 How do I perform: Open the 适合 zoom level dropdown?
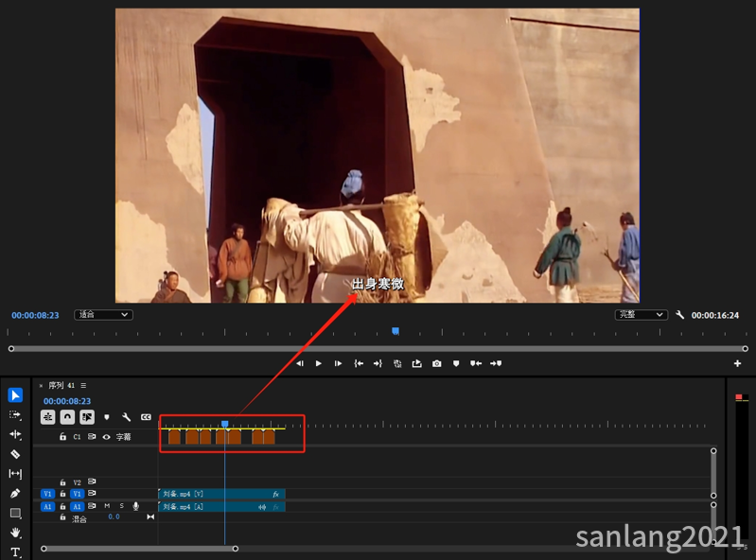[104, 315]
